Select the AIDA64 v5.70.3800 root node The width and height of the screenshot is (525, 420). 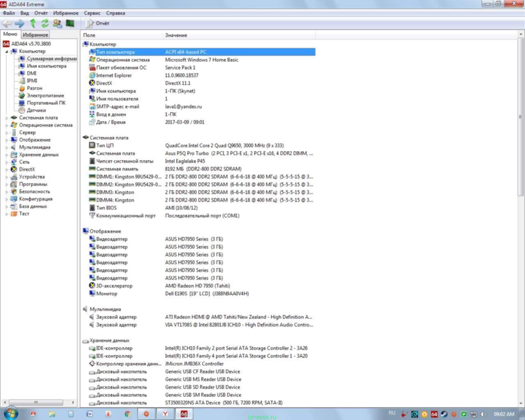(x=31, y=43)
